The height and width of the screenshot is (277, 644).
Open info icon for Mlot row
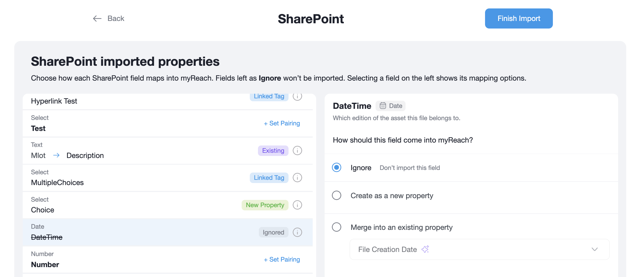click(297, 151)
